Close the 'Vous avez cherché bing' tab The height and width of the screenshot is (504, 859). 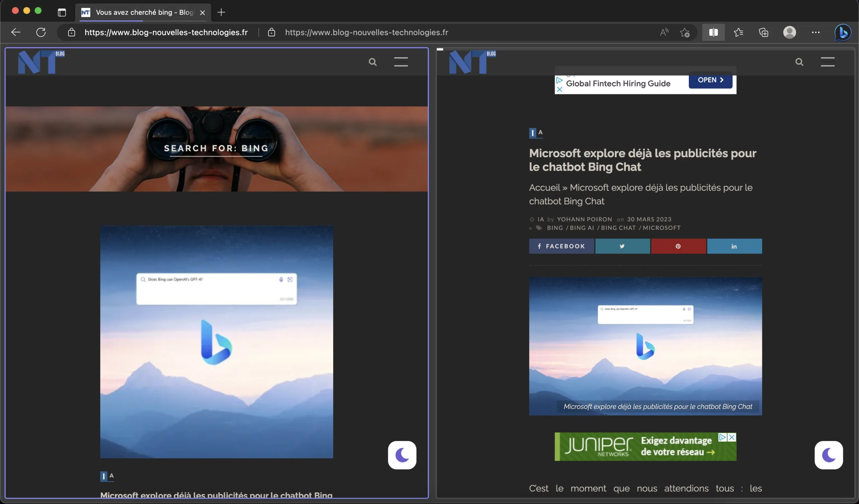click(202, 13)
